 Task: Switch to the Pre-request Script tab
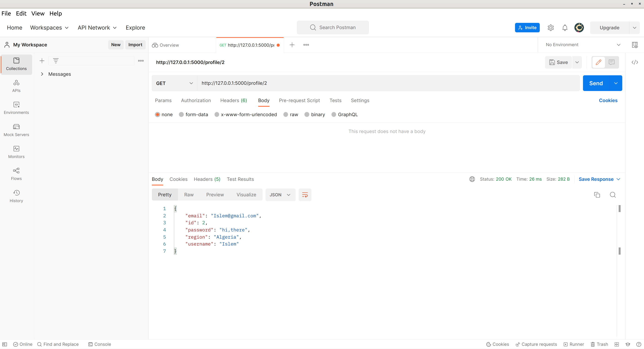299,100
